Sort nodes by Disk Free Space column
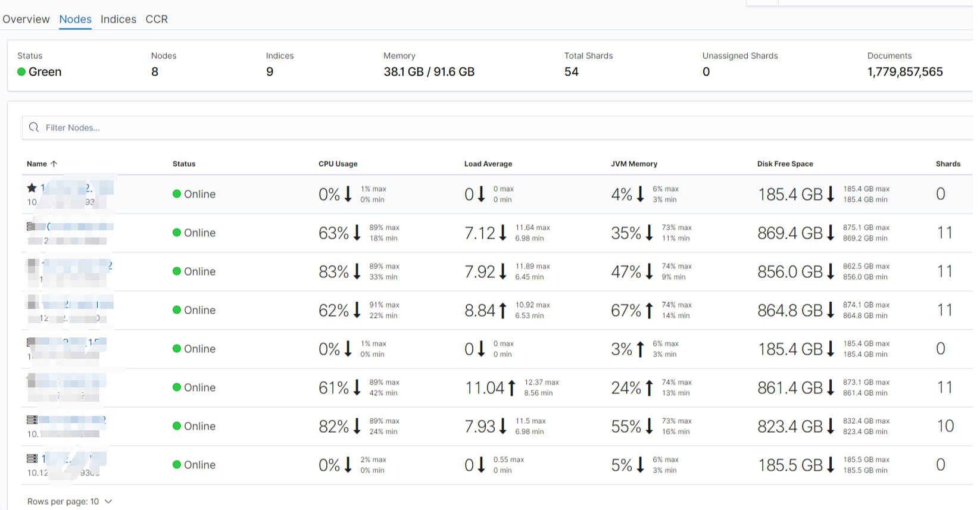 (785, 164)
